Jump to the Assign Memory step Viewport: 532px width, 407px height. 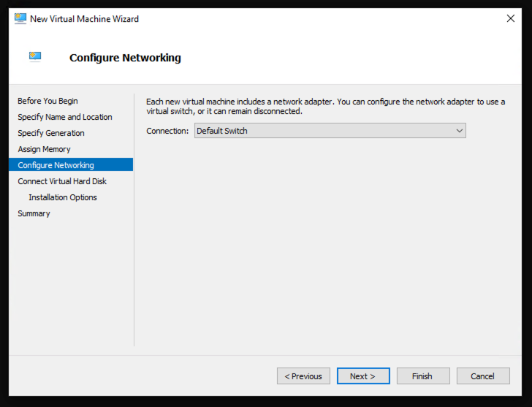[44, 149]
